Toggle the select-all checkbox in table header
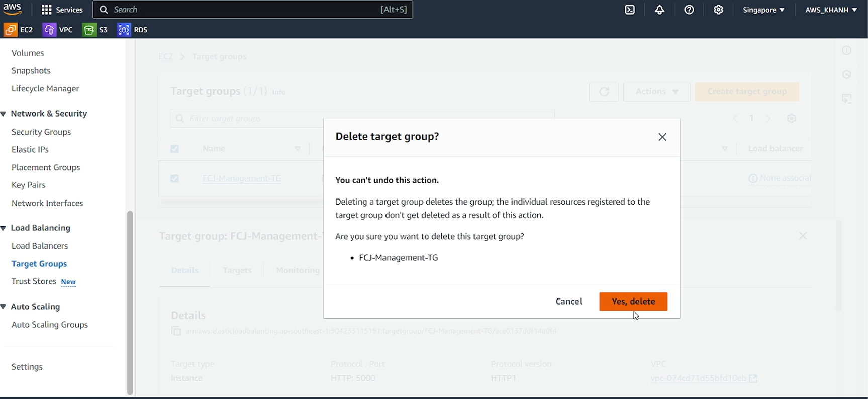 174,149
